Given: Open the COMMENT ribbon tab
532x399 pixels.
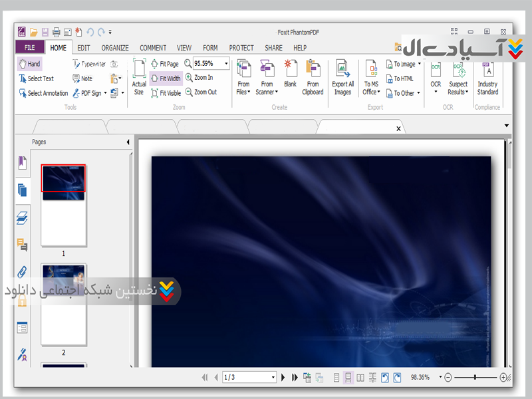Looking at the screenshot, I should 153,48.
